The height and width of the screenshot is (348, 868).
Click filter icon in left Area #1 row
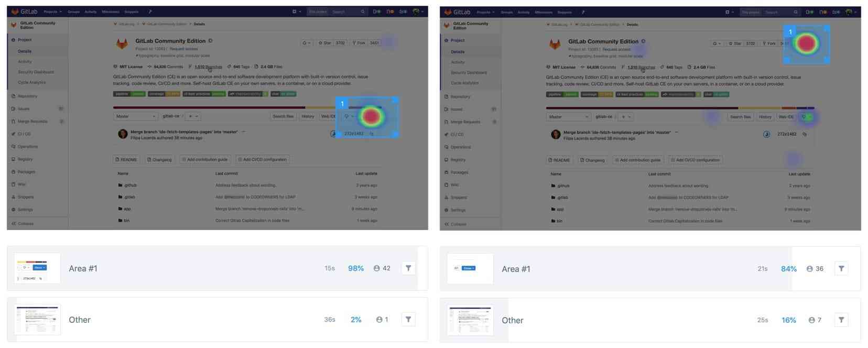click(x=408, y=268)
